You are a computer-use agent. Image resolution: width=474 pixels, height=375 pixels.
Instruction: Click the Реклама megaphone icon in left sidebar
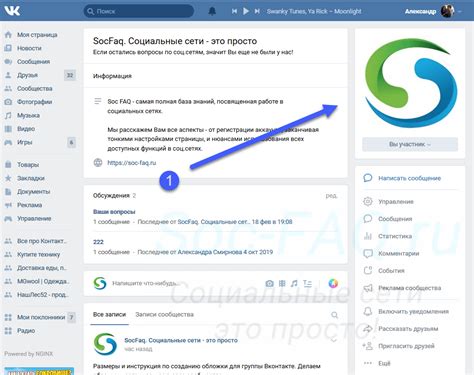click(x=8, y=205)
